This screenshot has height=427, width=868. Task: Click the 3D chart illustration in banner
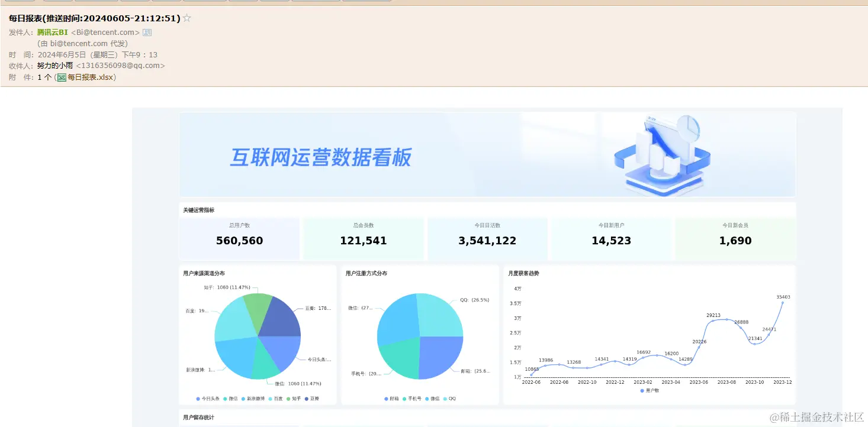tap(662, 155)
